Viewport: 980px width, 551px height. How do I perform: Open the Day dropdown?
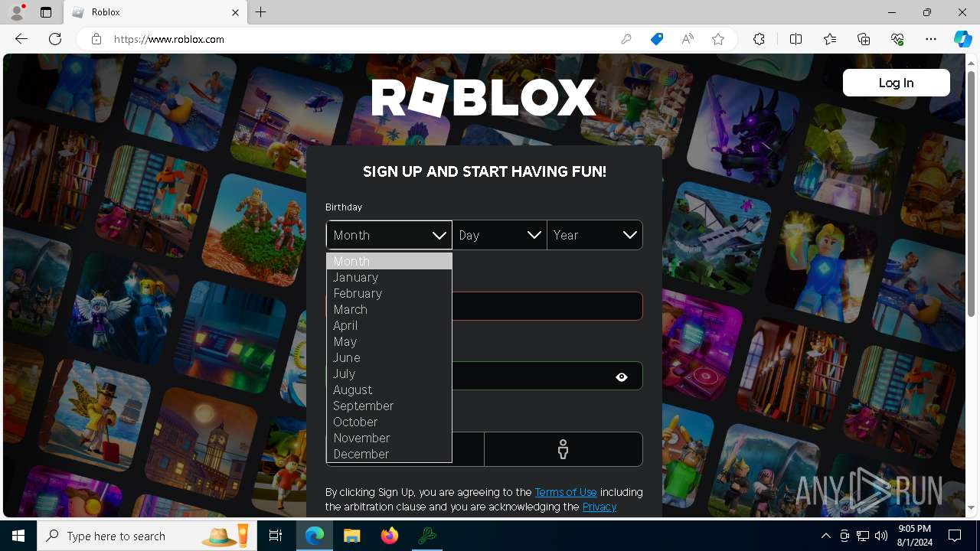pyautogui.click(x=499, y=235)
